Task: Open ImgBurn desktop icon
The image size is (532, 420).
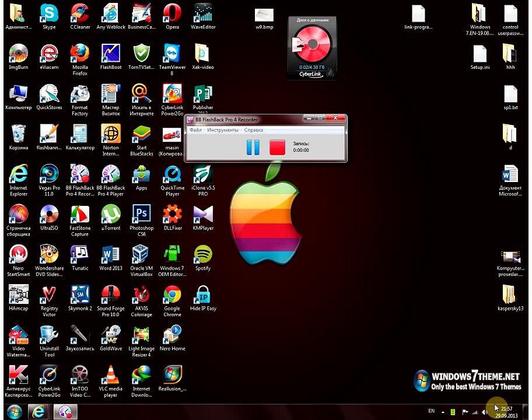Action: click(x=18, y=57)
